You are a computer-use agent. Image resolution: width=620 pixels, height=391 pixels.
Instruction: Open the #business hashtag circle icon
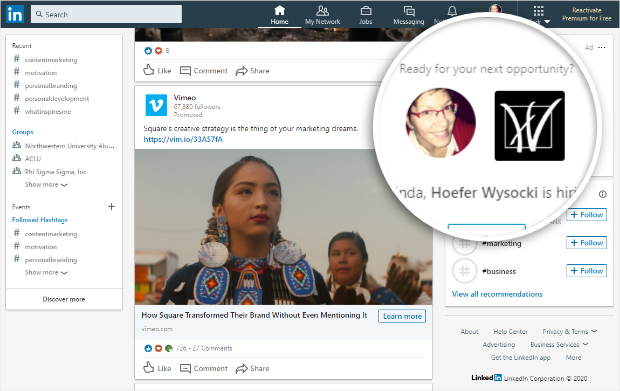tap(464, 271)
